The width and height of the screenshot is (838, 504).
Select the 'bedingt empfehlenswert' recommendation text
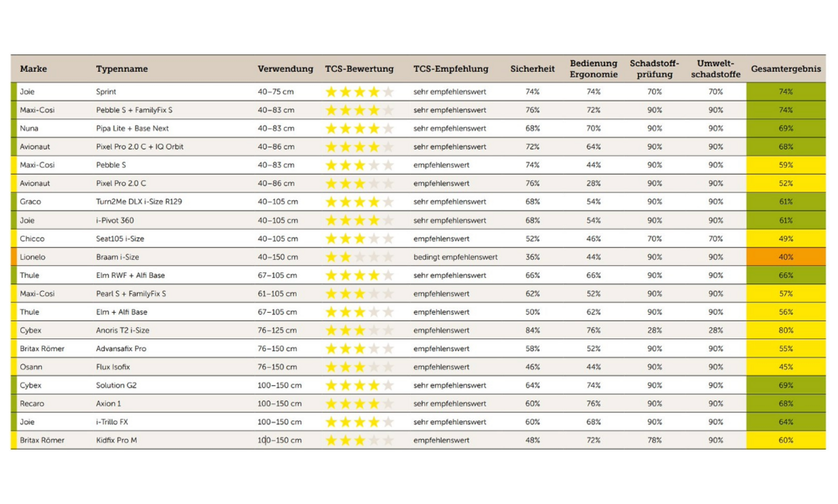coord(455,257)
